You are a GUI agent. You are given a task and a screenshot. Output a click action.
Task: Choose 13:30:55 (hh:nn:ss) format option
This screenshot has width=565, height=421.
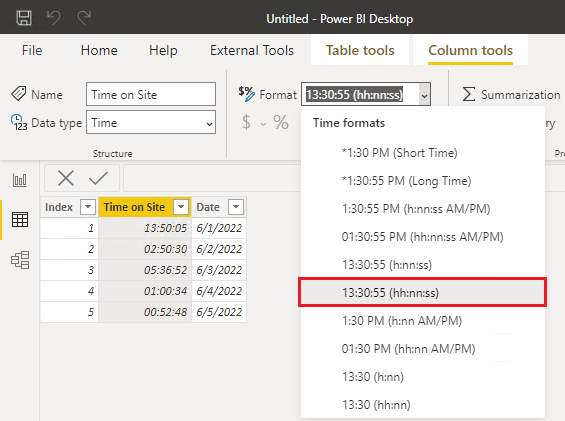[423, 292]
